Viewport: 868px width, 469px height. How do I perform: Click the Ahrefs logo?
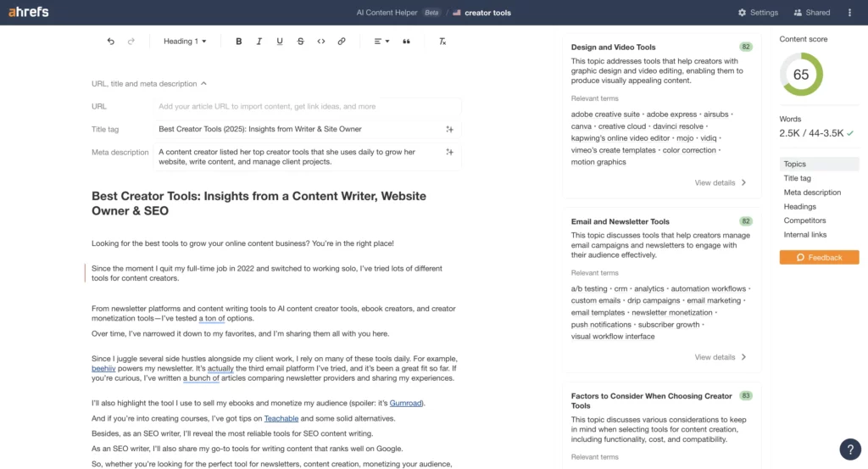29,12
